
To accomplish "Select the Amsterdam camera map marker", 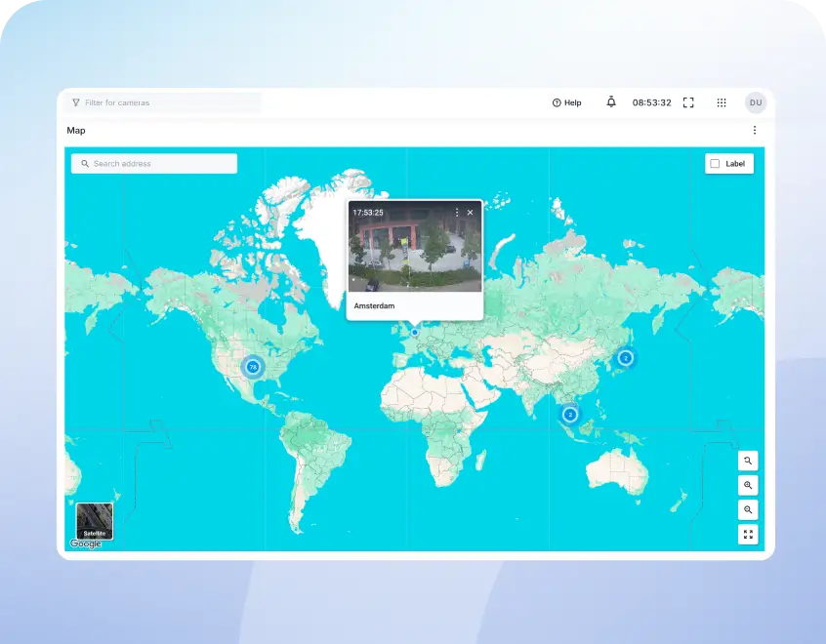I will tap(415, 333).
